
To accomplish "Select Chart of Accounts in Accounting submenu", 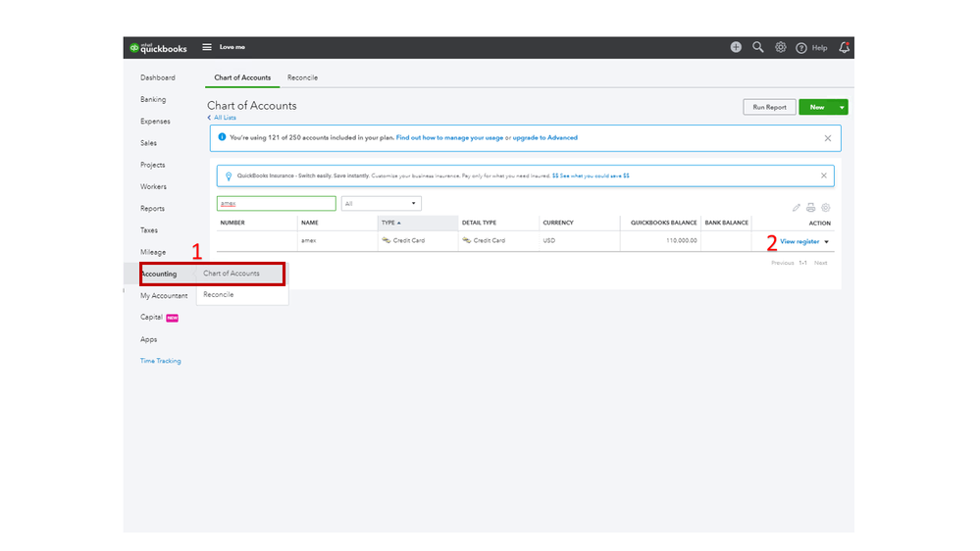I will tap(232, 274).
